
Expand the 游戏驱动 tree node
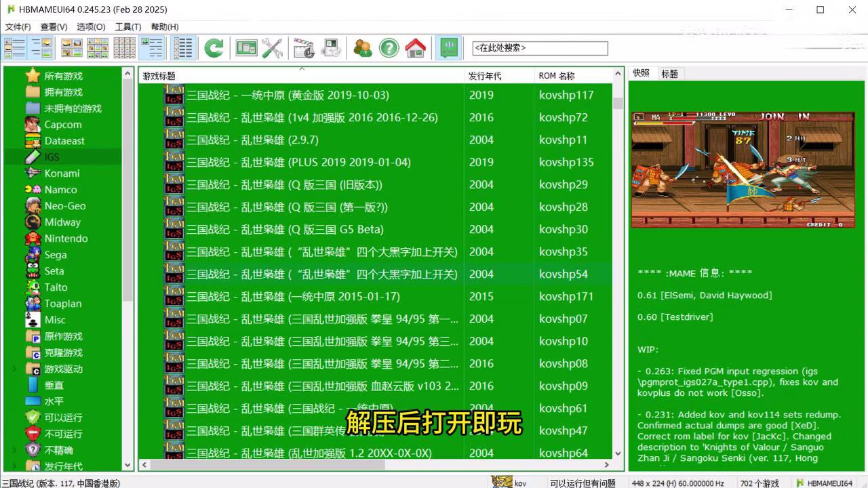tap(14, 369)
